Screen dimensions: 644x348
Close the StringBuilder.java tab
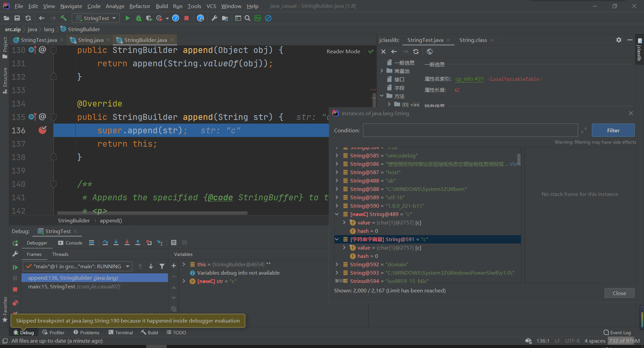(172, 40)
